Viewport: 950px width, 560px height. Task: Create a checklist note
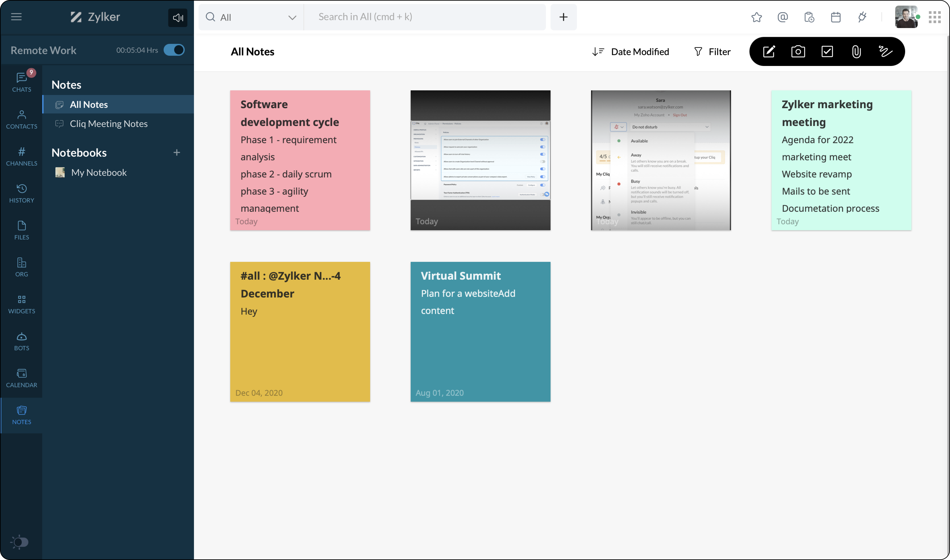click(x=827, y=51)
